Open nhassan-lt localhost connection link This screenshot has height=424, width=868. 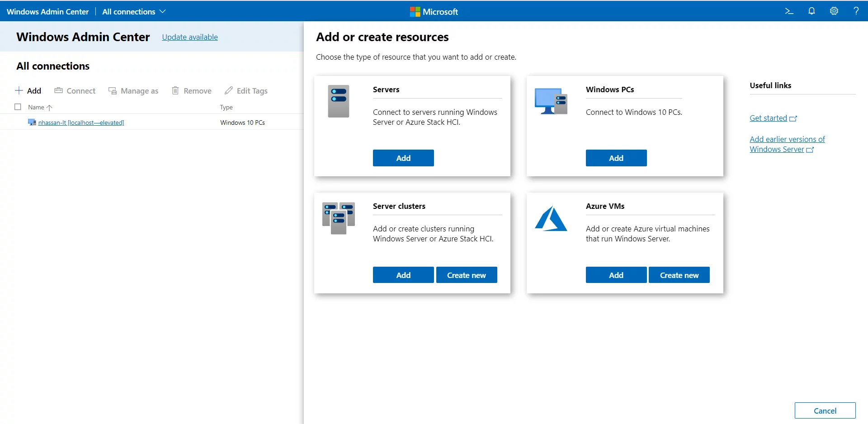coord(81,122)
